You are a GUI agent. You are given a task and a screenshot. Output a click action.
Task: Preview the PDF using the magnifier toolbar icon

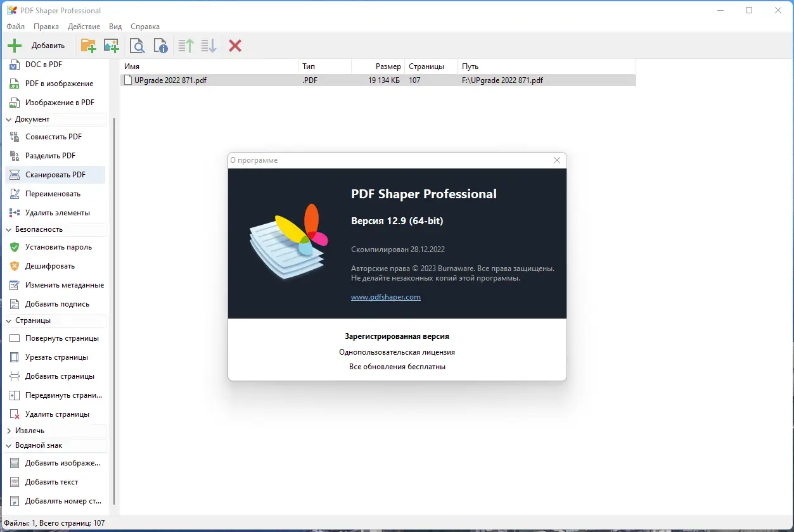[137, 45]
